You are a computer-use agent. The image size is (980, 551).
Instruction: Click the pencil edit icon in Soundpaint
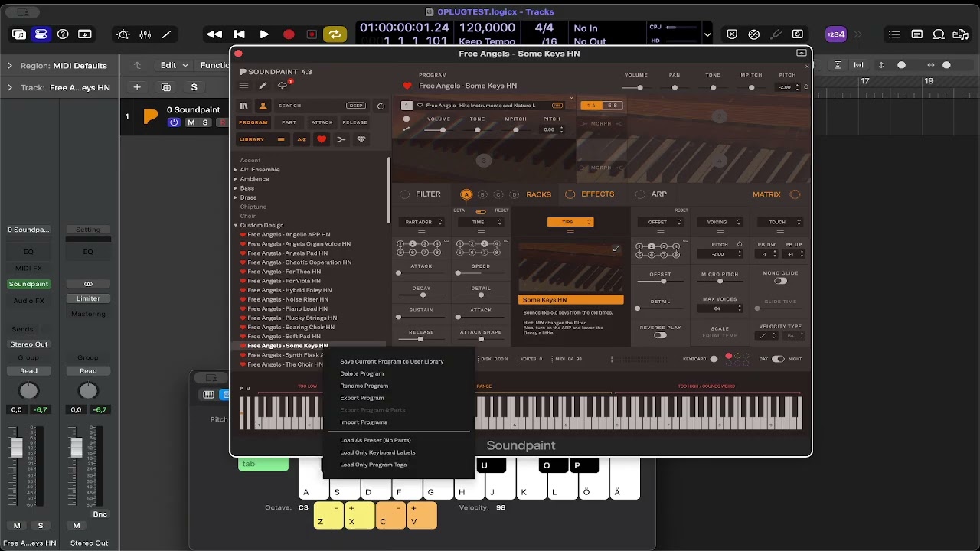[263, 86]
